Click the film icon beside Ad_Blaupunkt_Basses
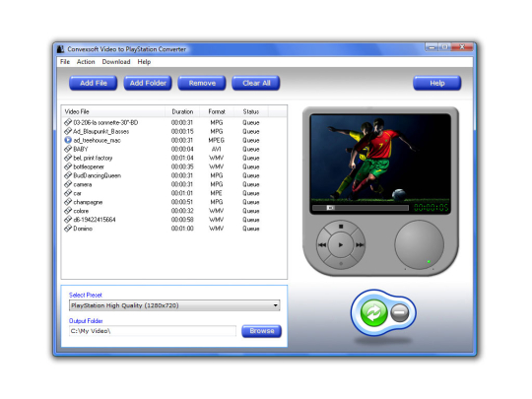This screenshot has height=399, width=532. coord(68,131)
